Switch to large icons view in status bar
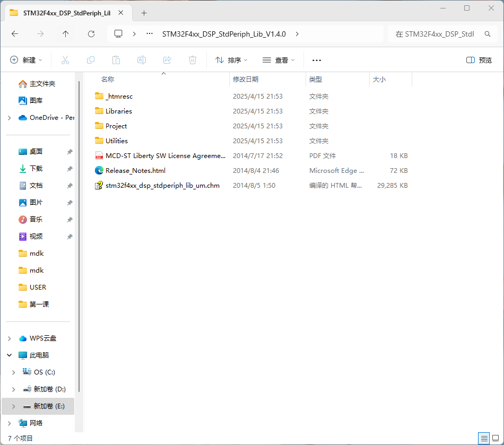 496,438
